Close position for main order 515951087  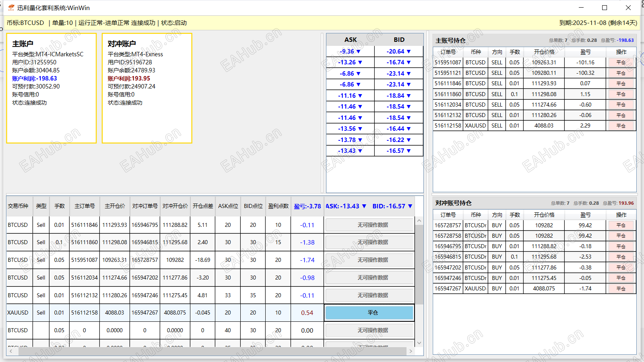click(x=621, y=62)
